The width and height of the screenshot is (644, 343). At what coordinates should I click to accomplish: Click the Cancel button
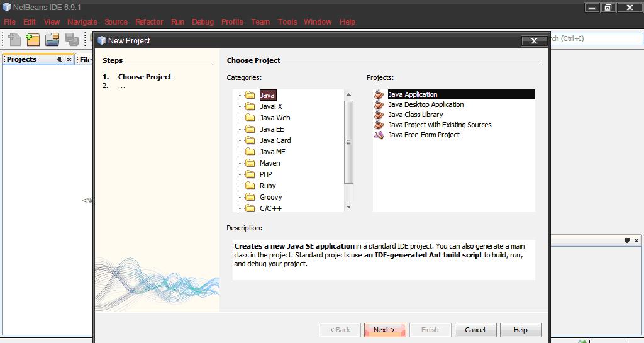pos(475,330)
